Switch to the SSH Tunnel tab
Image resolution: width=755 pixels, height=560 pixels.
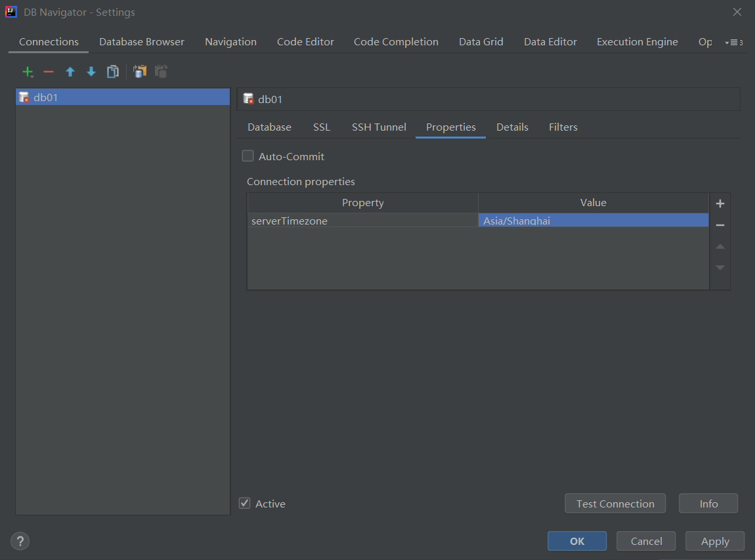(379, 127)
